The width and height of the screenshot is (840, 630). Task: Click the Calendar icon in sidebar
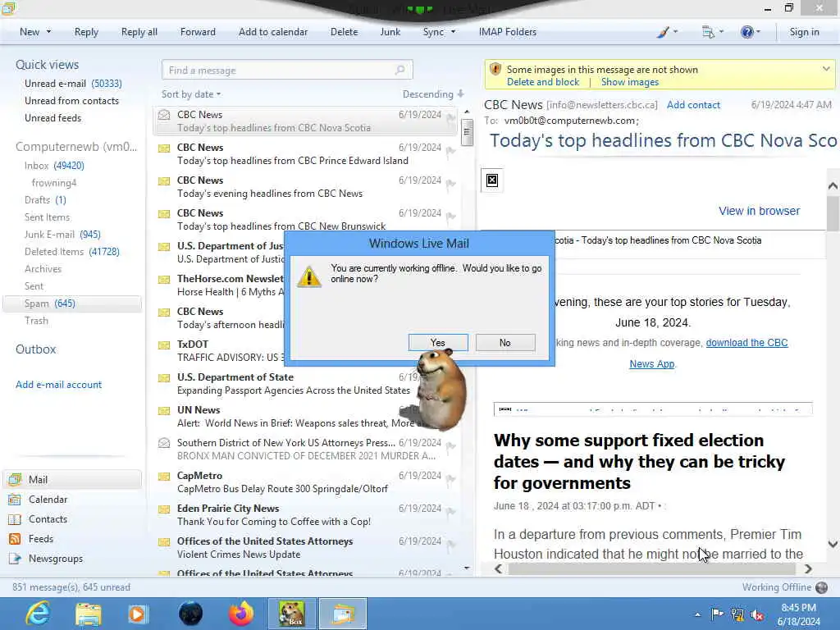coord(15,500)
